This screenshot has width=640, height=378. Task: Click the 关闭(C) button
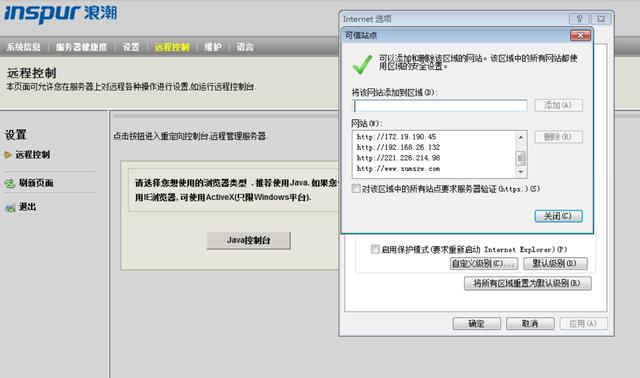(558, 216)
